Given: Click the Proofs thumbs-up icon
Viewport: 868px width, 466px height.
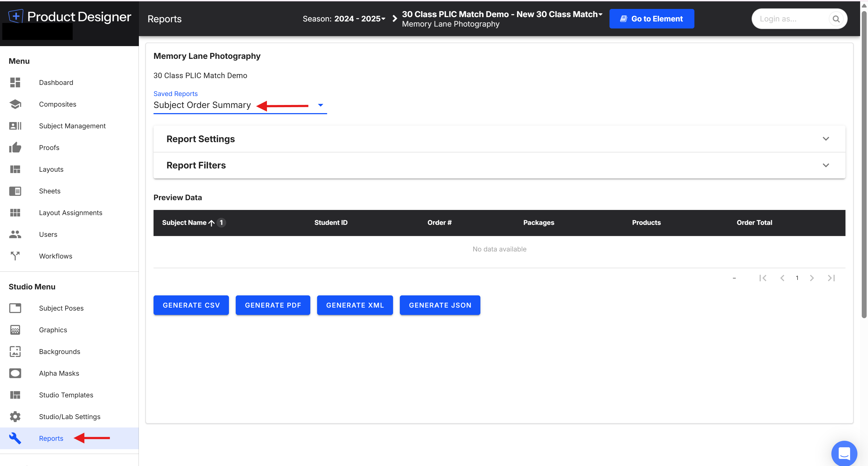Looking at the screenshot, I should [x=15, y=147].
